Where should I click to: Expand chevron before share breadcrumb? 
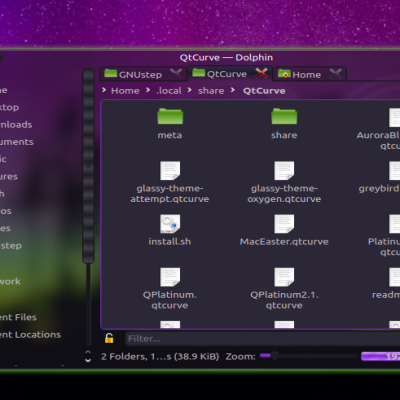(190, 90)
